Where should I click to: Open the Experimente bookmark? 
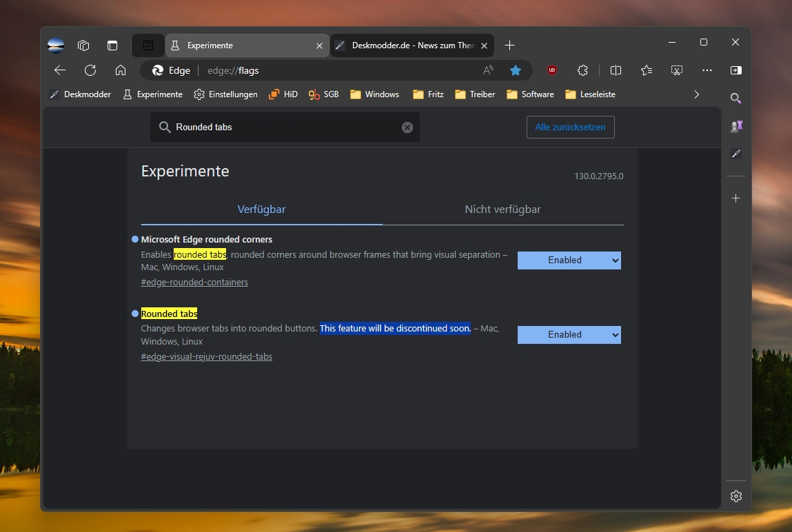(152, 94)
